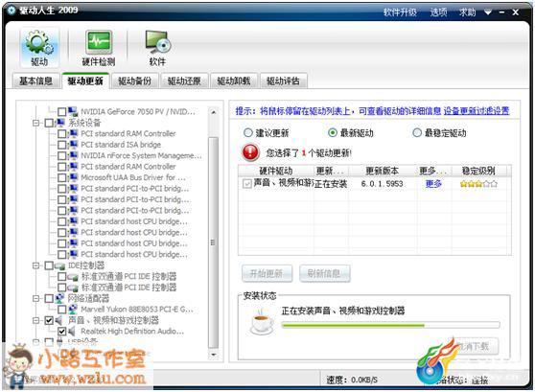Open the 设备更新过滤设置 link
This screenshot has width=535, height=392.
point(477,111)
